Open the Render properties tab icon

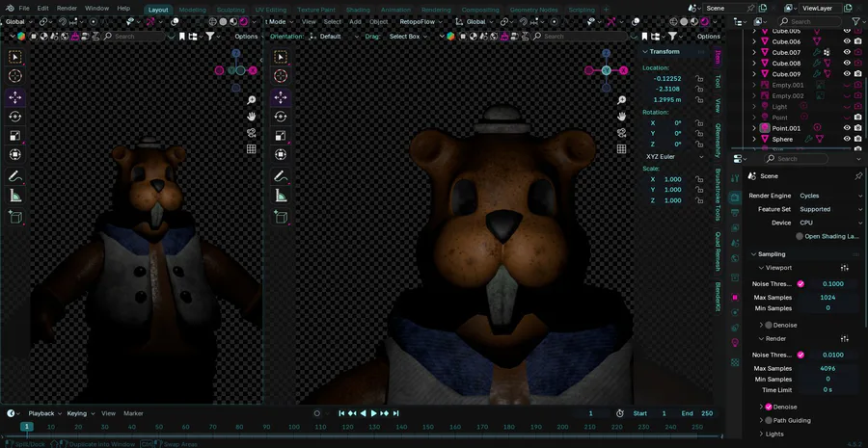tap(735, 198)
